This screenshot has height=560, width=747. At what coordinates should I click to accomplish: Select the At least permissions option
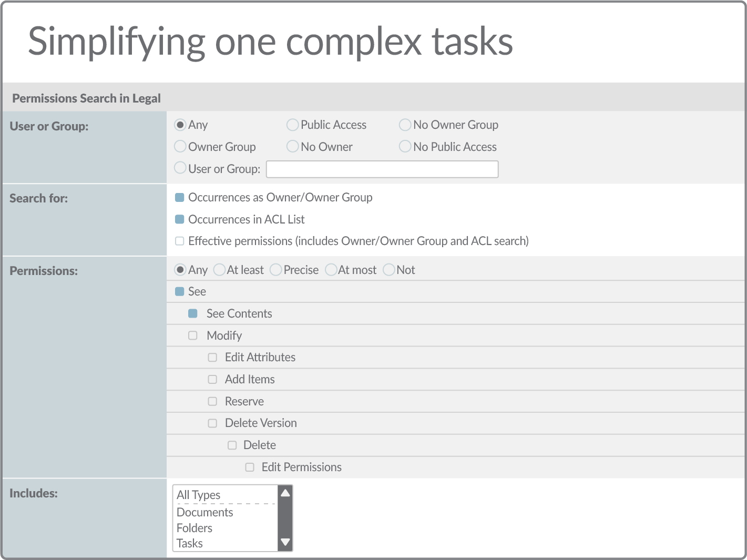pyautogui.click(x=219, y=270)
